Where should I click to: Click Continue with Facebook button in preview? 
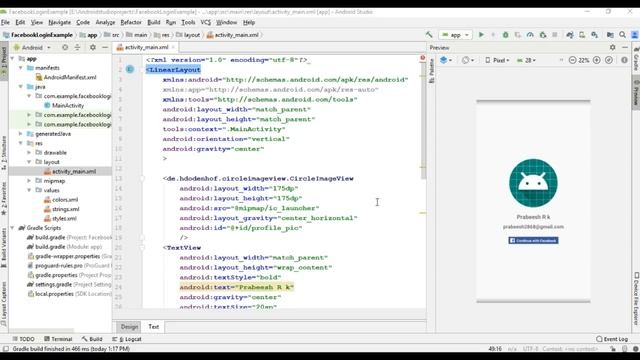pos(533,240)
